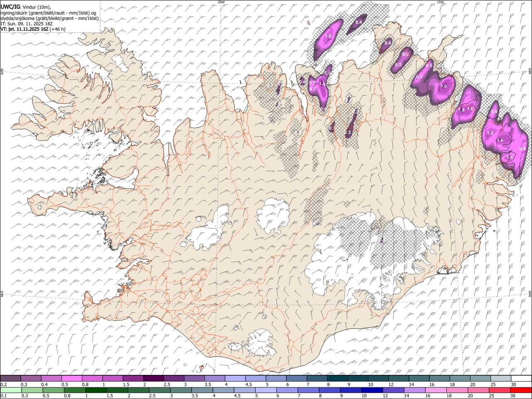Image resolution: width=532 pixels, height=399 pixels.
Task: Click the '20W' longitude label on the top edge
Action: click(221, 2)
